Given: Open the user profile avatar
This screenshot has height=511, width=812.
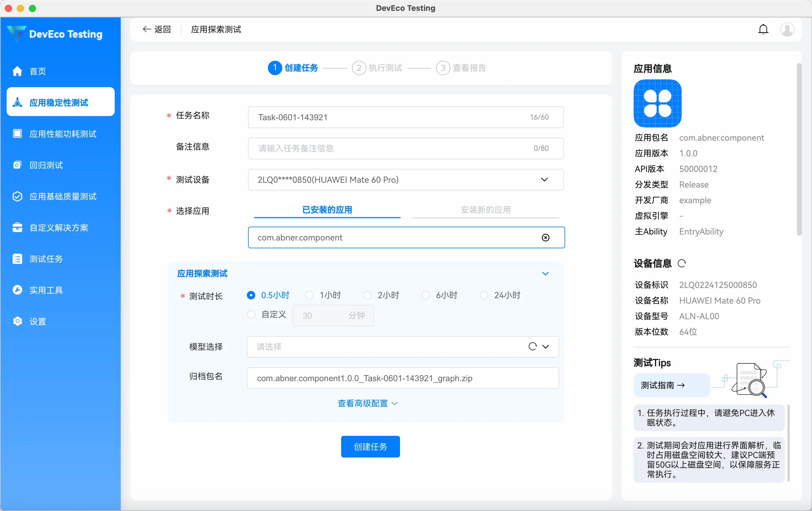Looking at the screenshot, I should point(787,29).
